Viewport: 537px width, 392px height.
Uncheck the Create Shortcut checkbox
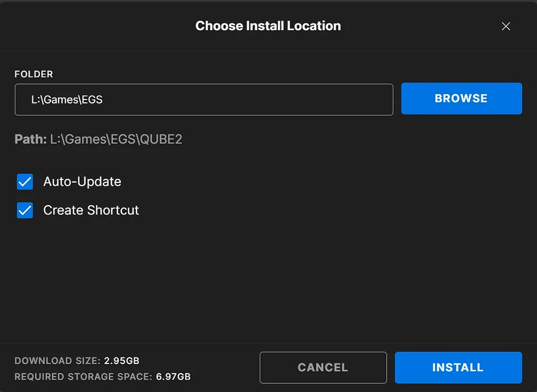coord(25,210)
